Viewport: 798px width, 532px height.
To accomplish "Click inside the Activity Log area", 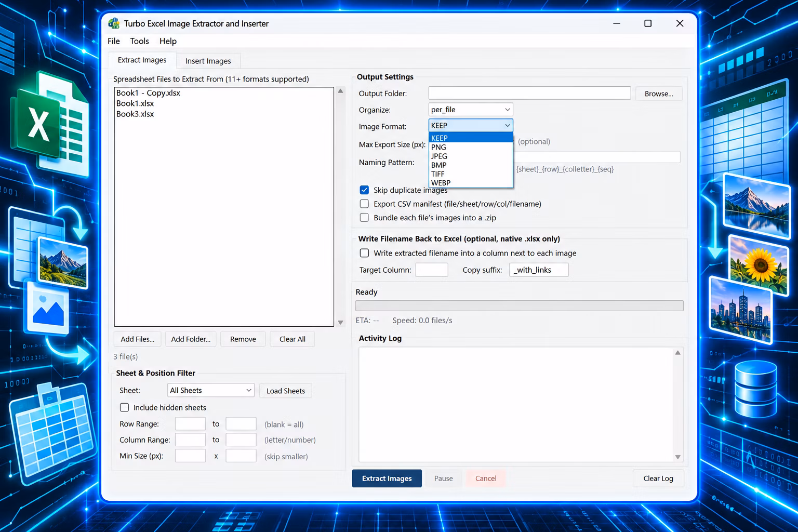I will pyautogui.click(x=515, y=404).
